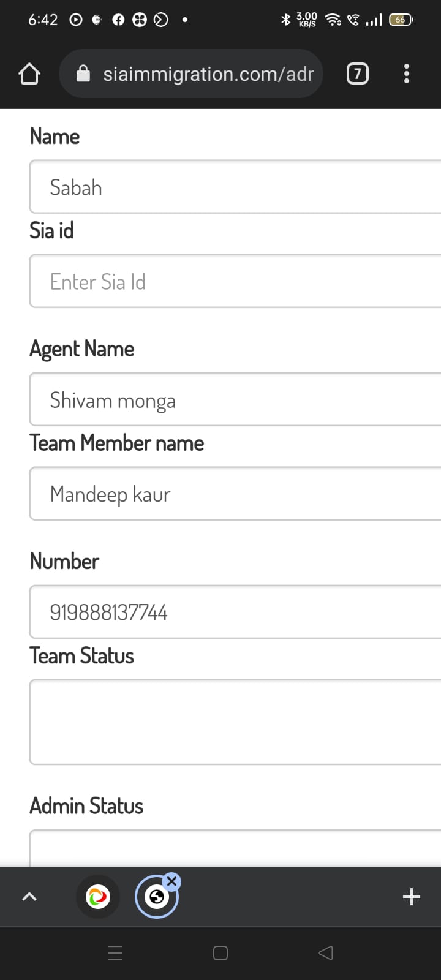
Task: Click the Team Member name field
Action: [x=235, y=494]
